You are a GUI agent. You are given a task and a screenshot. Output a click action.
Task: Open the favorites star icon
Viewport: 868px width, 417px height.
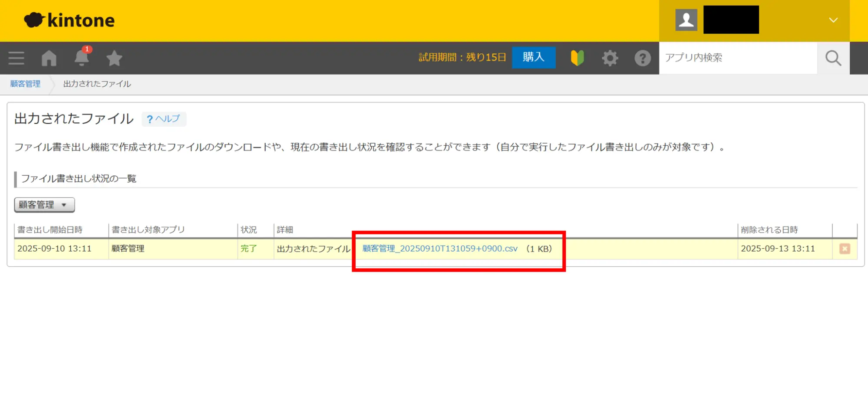114,58
